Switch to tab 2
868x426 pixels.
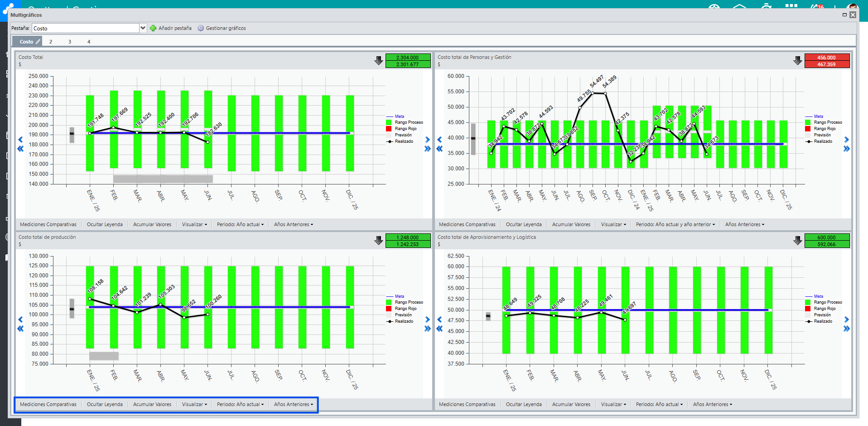tap(51, 42)
